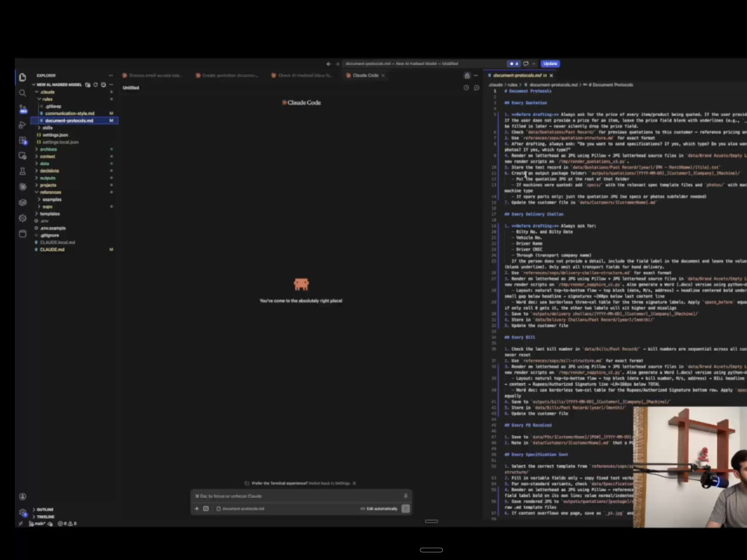747x560 pixels.
Task: Click the Update button in title bar
Action: pos(551,63)
